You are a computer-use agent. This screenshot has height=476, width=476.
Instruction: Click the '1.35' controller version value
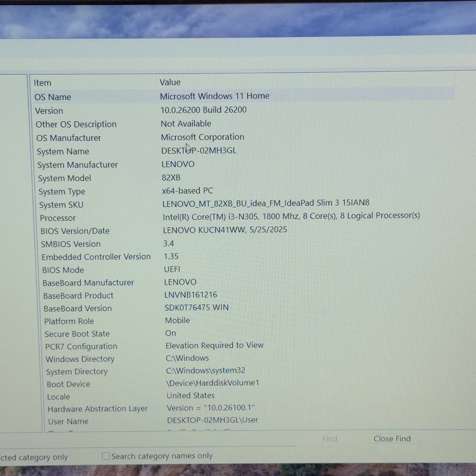tap(171, 256)
